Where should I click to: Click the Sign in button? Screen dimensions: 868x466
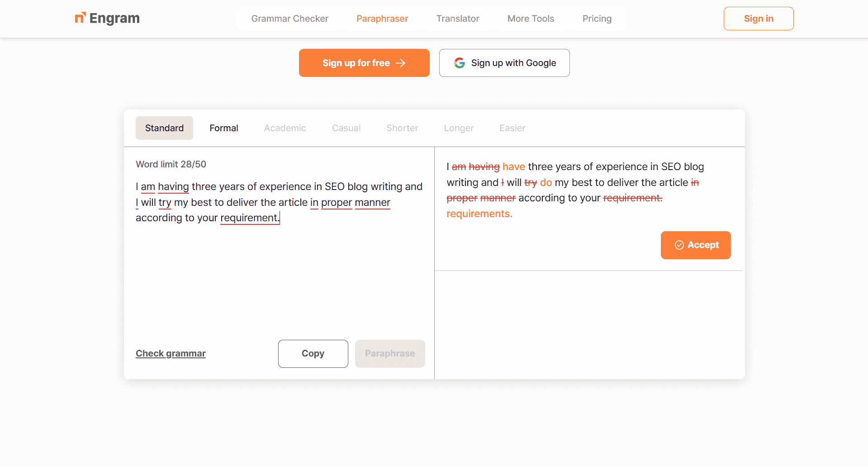758,19
